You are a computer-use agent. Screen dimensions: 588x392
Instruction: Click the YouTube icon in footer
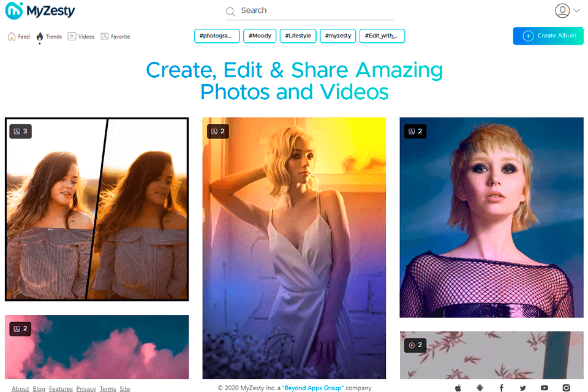click(x=545, y=388)
